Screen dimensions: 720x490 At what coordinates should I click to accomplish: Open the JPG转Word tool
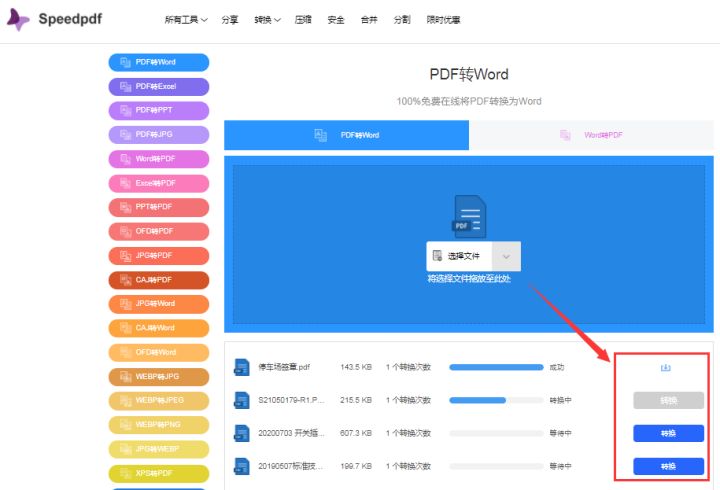click(159, 304)
